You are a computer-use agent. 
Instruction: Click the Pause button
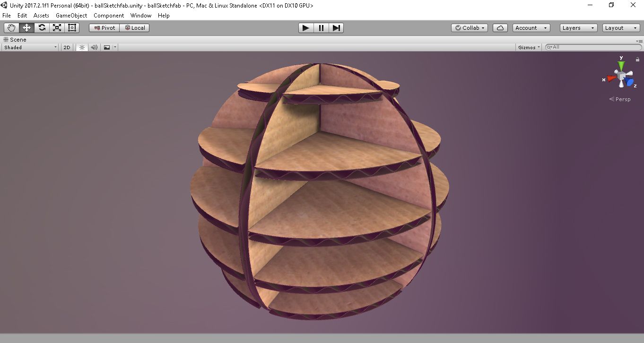point(321,28)
